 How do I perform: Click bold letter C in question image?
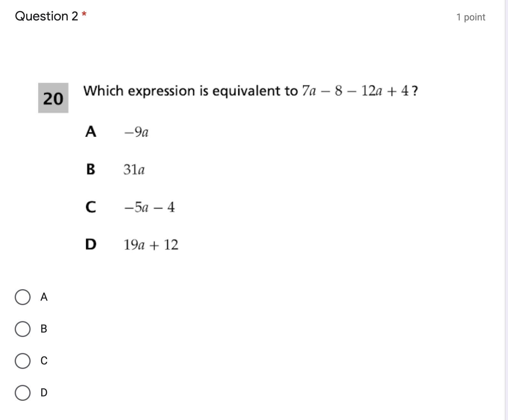(91, 207)
